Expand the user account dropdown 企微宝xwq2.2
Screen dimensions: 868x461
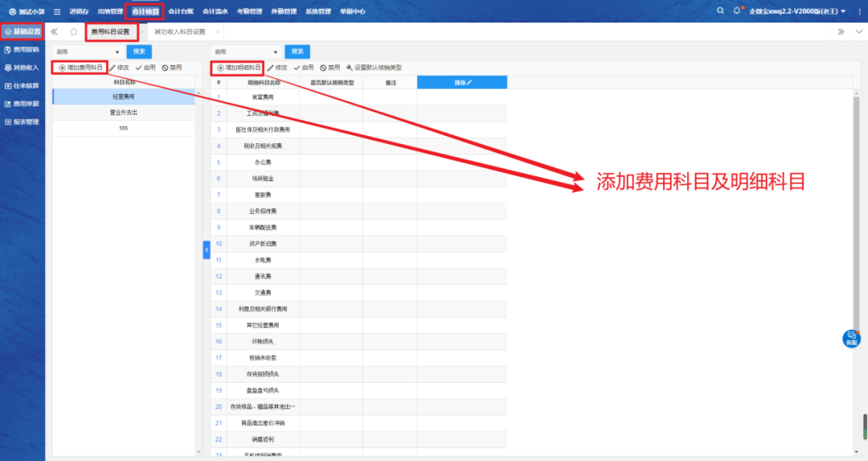coord(796,11)
